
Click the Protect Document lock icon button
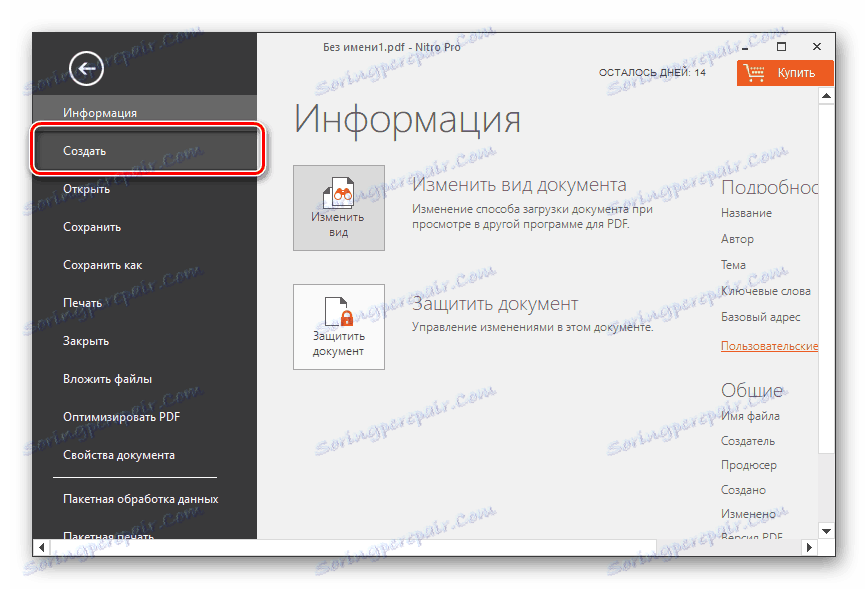pos(339,327)
